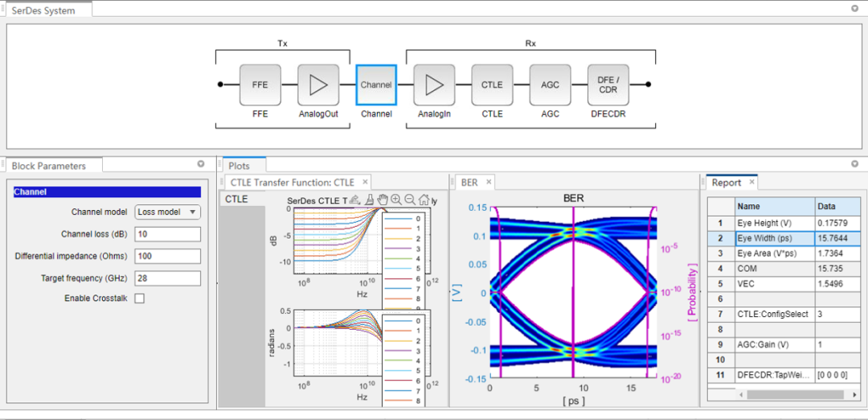Viewport: 868px width, 420px height.
Task: Click the AnalogOut amplifier block
Action: click(x=318, y=84)
